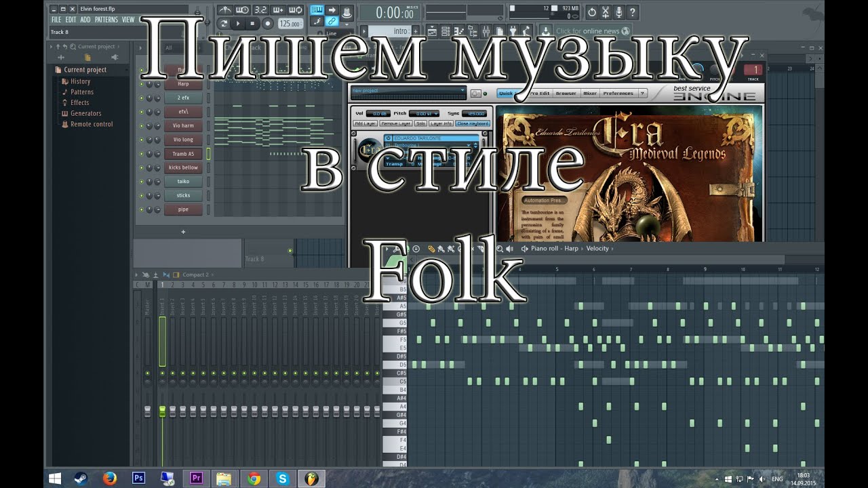Click the undo history circular arrow icon

(x=591, y=12)
